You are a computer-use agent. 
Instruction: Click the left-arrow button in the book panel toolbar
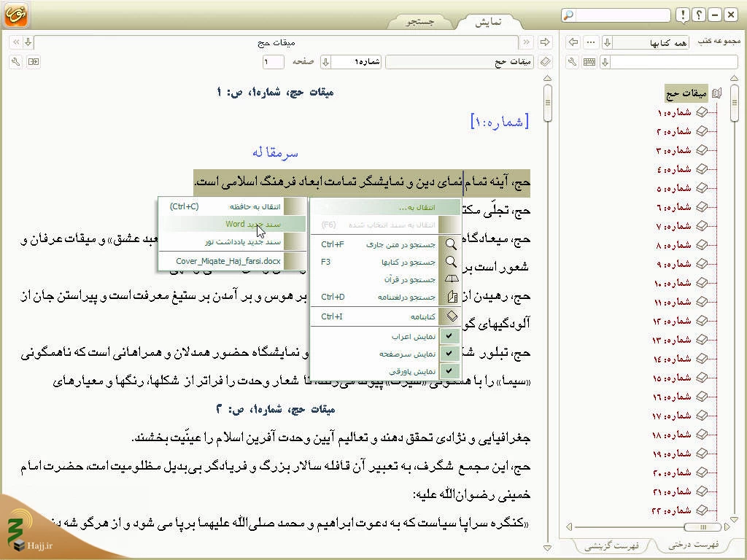(573, 42)
